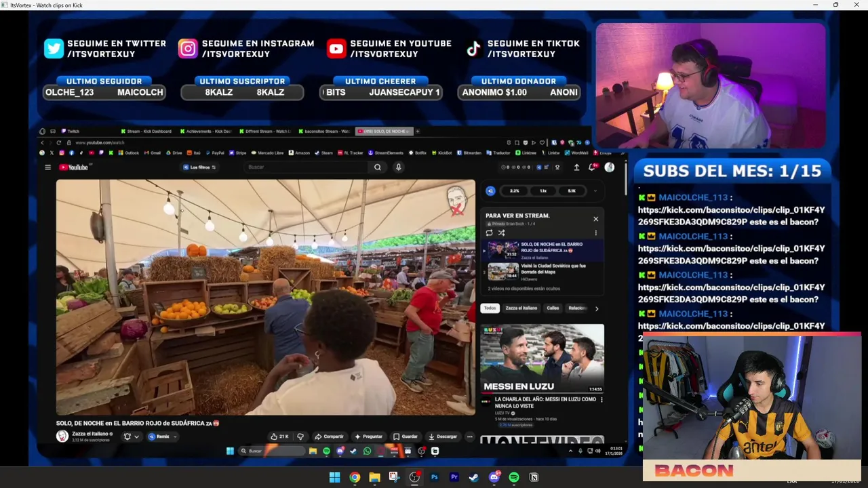Toggle playlist loop icon
Viewport: 868px width, 488px height.
tap(489, 232)
